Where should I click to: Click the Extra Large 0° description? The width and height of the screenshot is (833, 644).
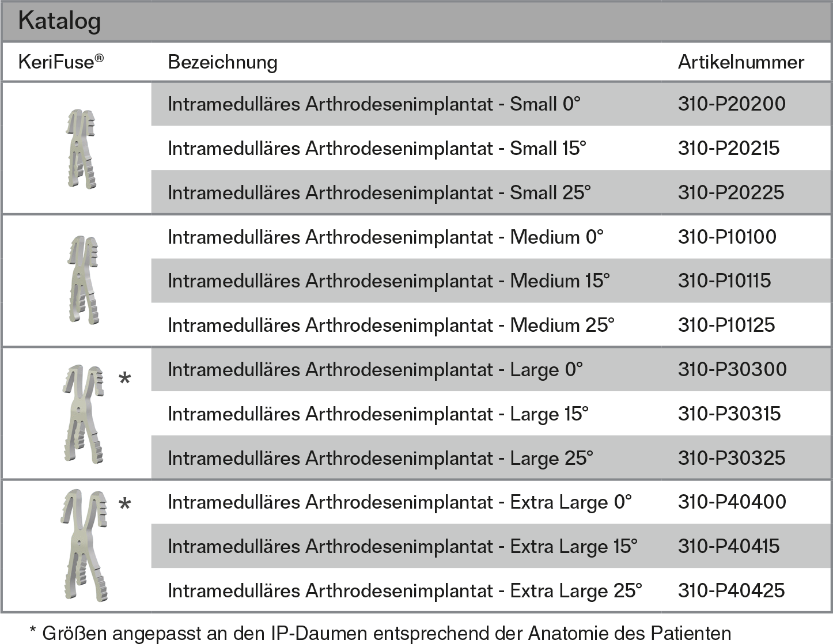[399, 502]
